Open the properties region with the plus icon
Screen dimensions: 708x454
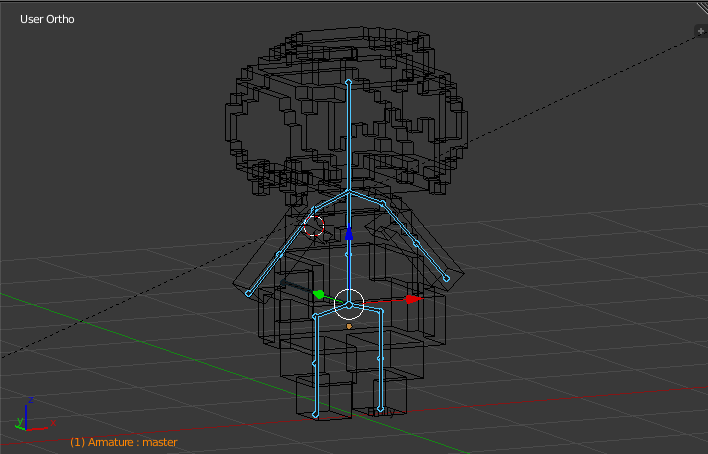coord(701,31)
